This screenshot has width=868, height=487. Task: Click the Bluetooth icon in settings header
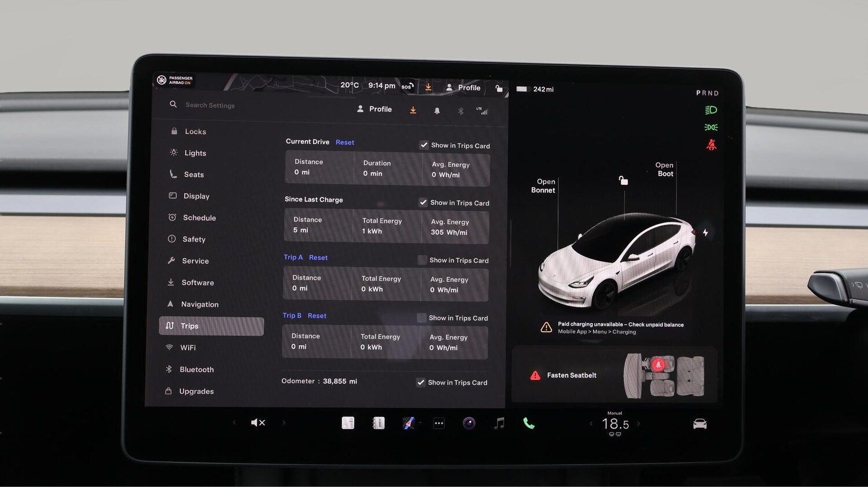click(x=461, y=111)
